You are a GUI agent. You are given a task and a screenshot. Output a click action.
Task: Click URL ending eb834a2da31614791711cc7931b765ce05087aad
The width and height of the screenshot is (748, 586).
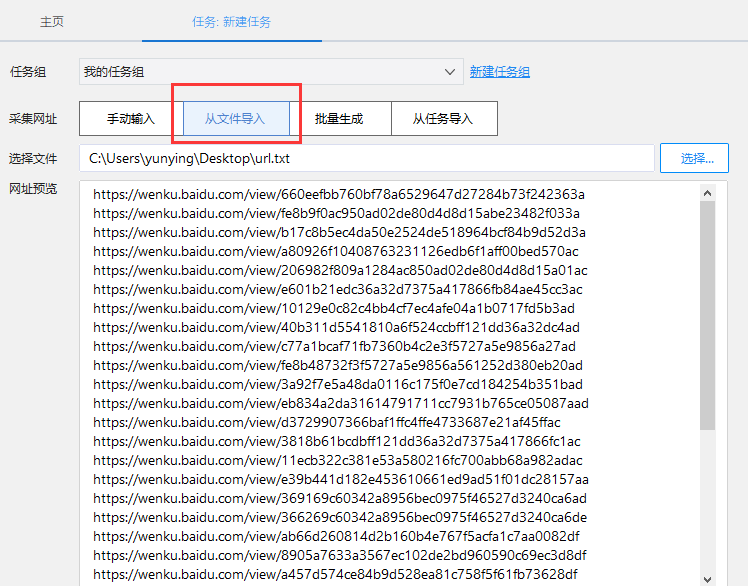[341, 404]
